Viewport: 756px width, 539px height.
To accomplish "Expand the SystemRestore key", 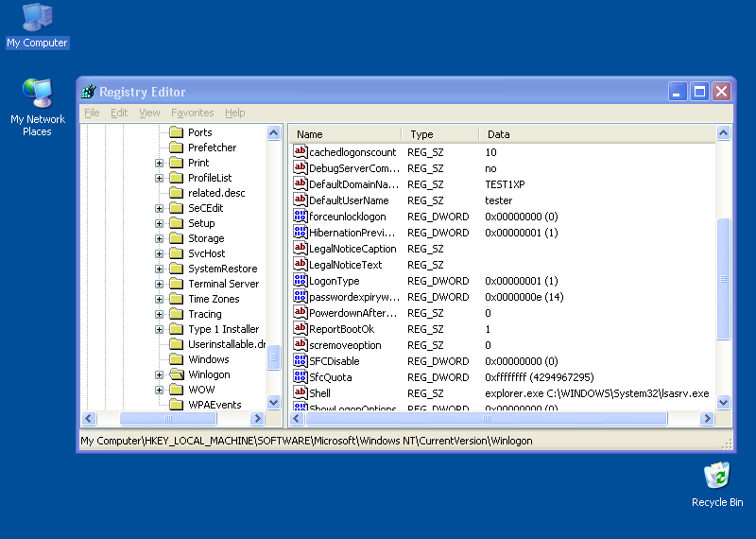I will [x=159, y=269].
